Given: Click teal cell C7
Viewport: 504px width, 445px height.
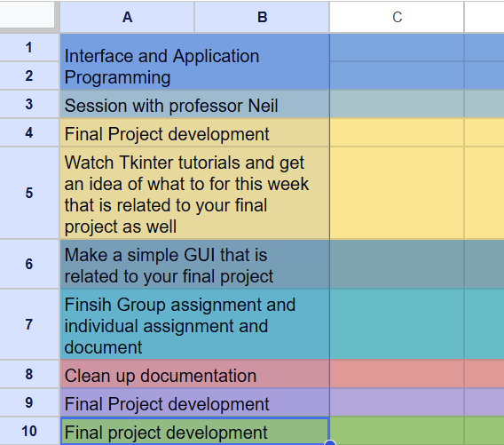Looking at the screenshot, I should tap(397, 324).
